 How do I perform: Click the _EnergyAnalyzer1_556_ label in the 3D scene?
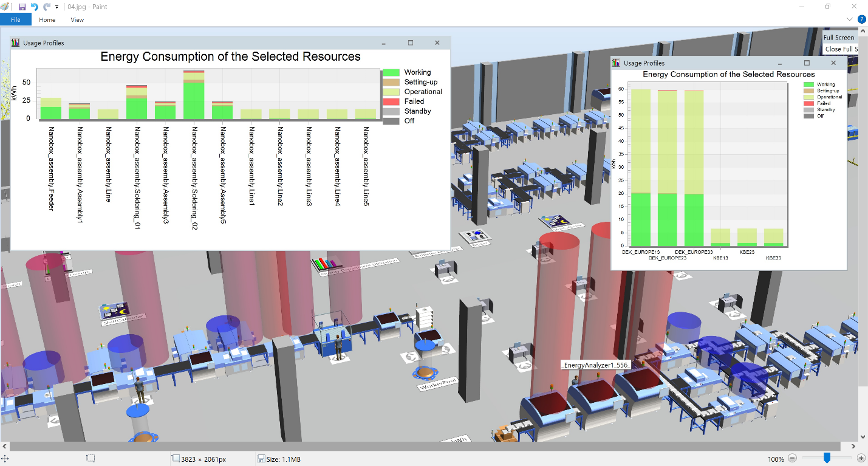click(x=596, y=365)
